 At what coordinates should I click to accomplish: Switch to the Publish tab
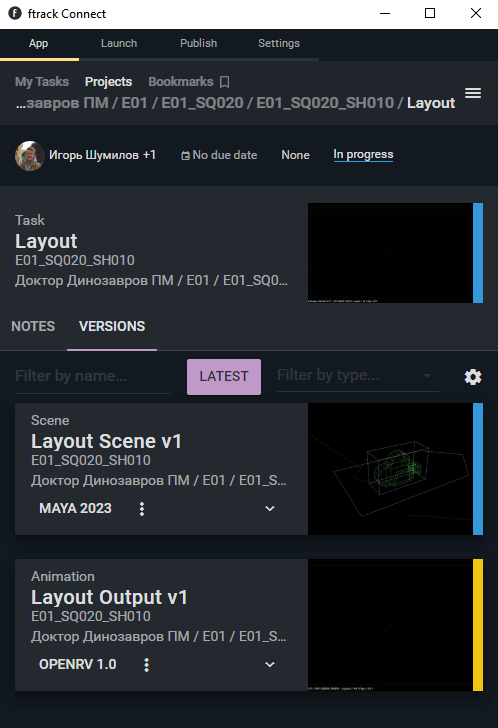point(198,44)
